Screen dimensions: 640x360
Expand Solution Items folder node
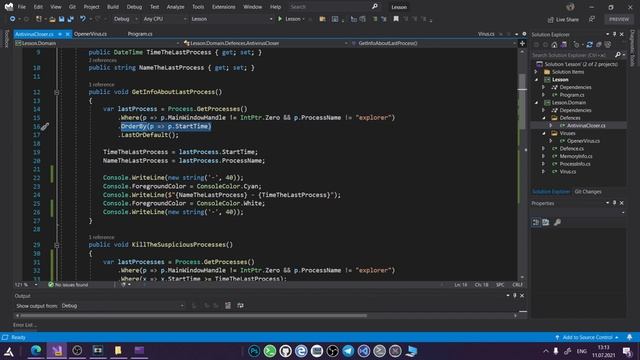click(536, 72)
